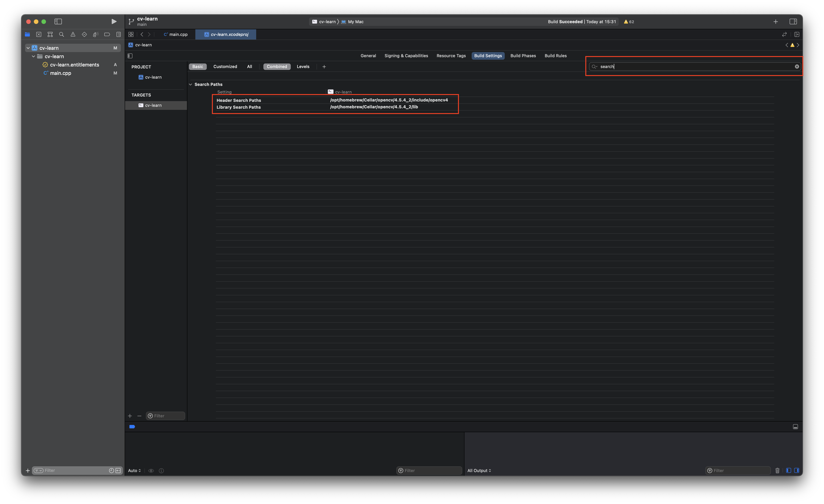Click the 62 warnings badge in the toolbar
This screenshot has width=824, height=504.
click(x=629, y=21)
